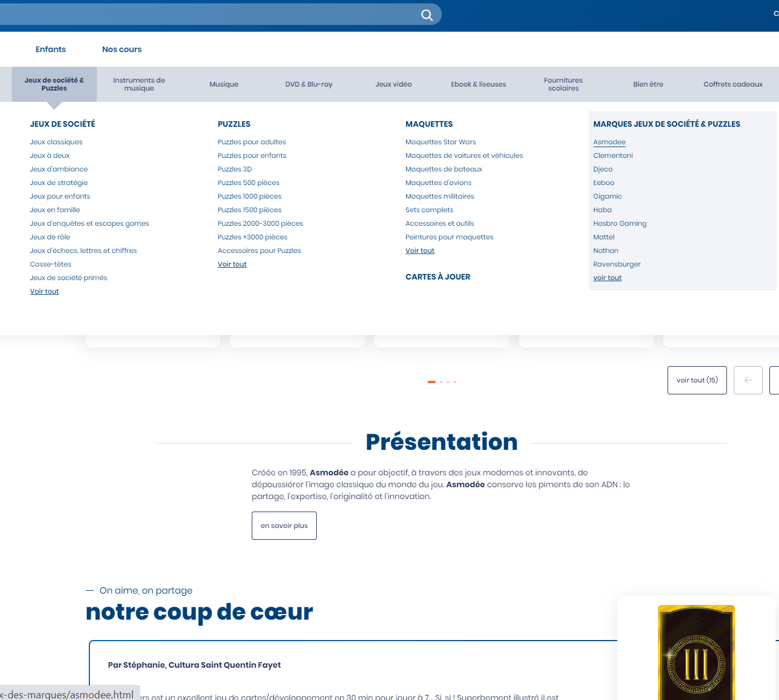Open Sets complets link

[x=429, y=210]
